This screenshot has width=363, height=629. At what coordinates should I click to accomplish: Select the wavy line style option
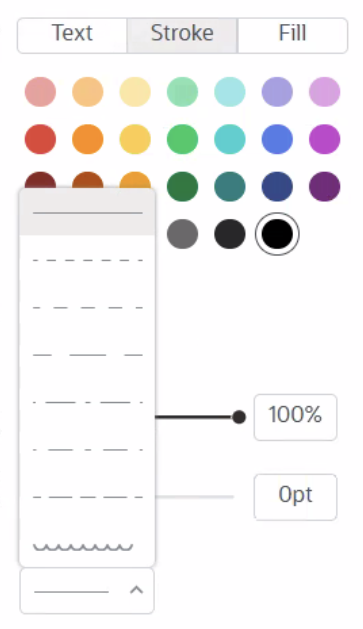click(x=87, y=546)
